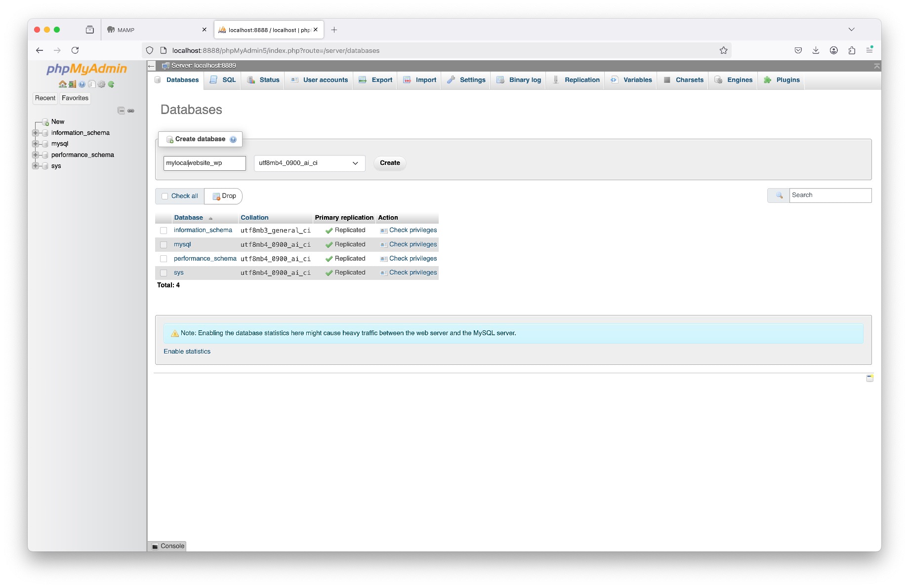Check the sys row checkbox

[x=164, y=273]
